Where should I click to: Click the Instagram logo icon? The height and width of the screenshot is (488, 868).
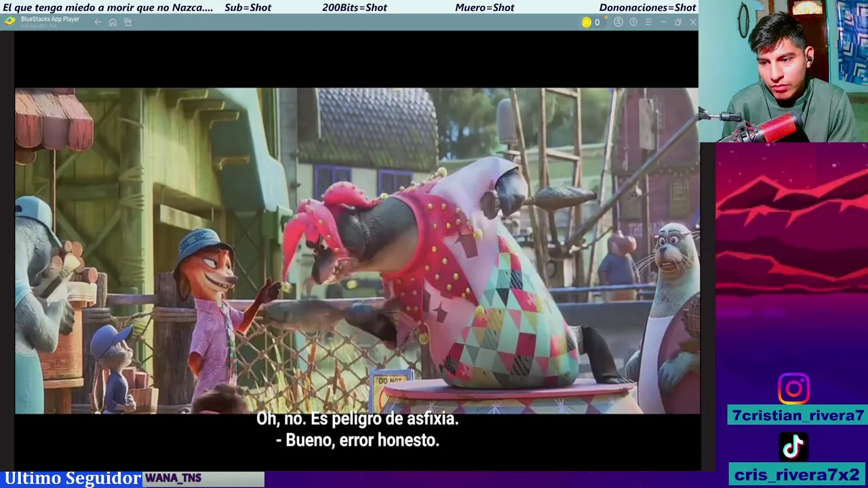tap(793, 389)
